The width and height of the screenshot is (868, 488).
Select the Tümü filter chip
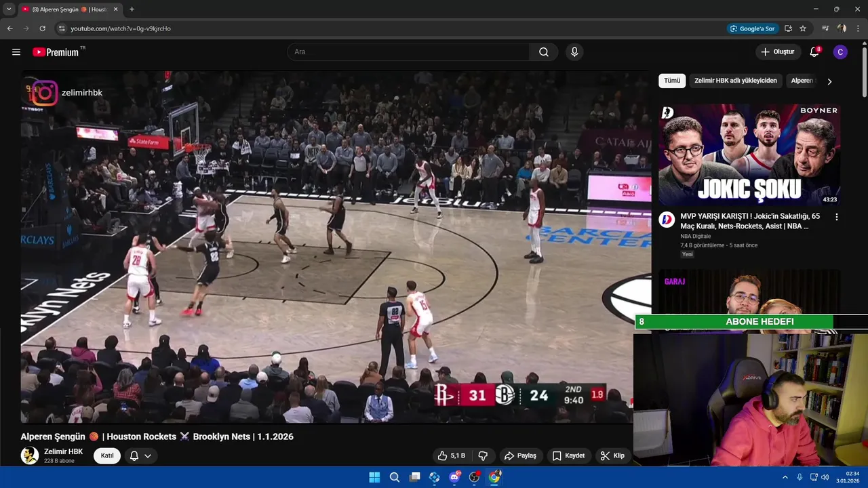click(x=672, y=81)
